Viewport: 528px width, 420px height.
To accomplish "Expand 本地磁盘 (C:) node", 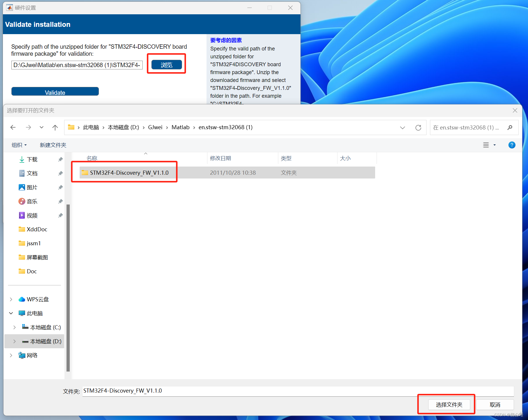I will coord(15,327).
